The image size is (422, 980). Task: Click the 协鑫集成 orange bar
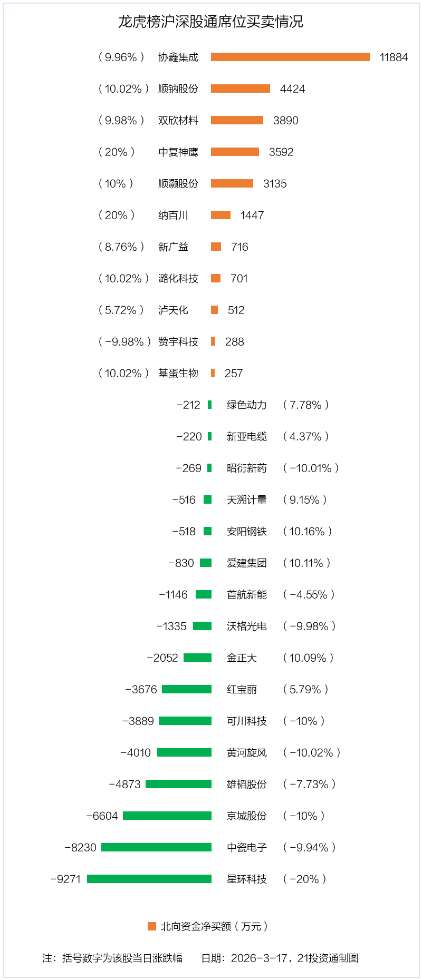point(290,57)
